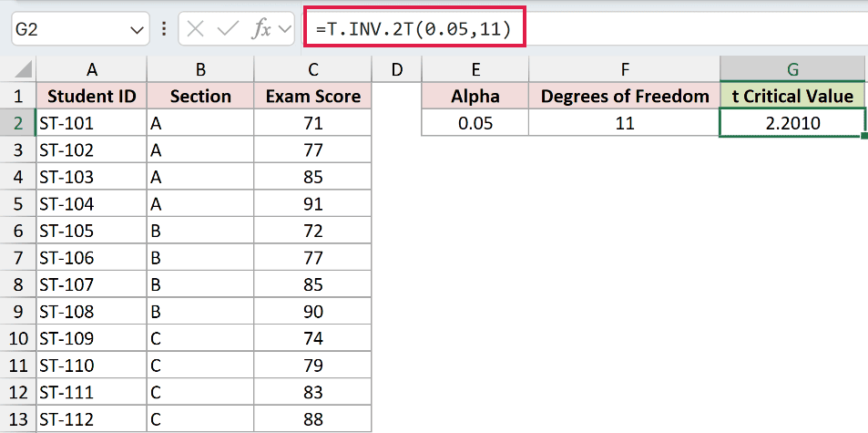Click the formula bar options dots

[x=163, y=29]
